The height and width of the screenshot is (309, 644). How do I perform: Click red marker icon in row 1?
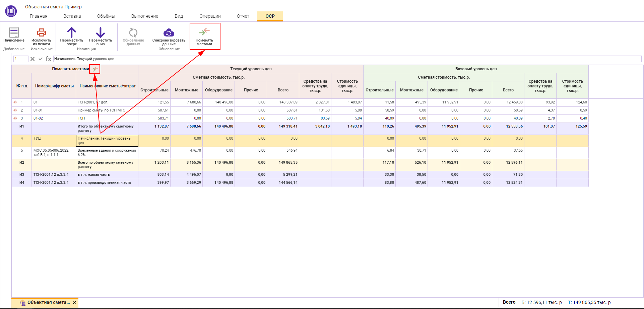click(x=15, y=102)
